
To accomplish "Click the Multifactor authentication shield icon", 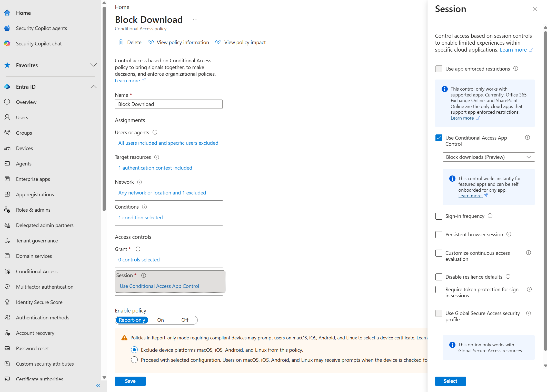I will click(x=7, y=287).
